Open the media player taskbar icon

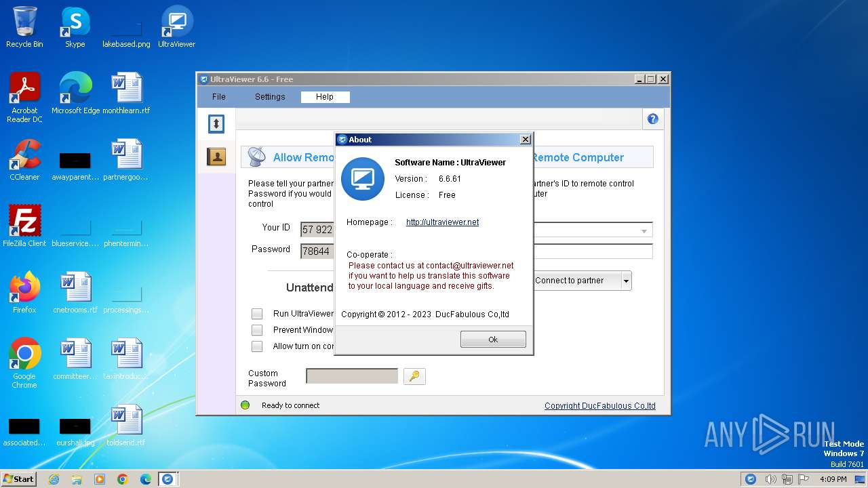100,479
